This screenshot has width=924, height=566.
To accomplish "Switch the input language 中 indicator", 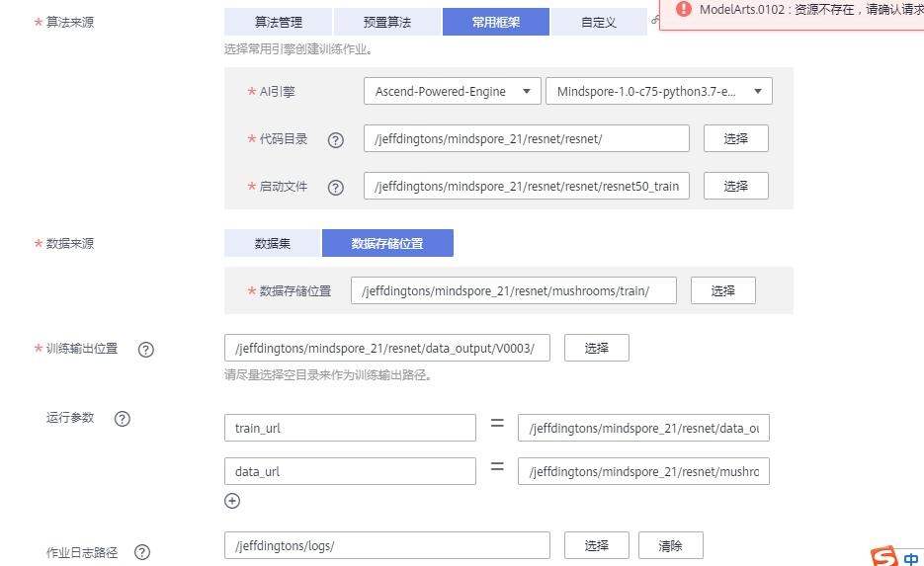I will pos(911,558).
